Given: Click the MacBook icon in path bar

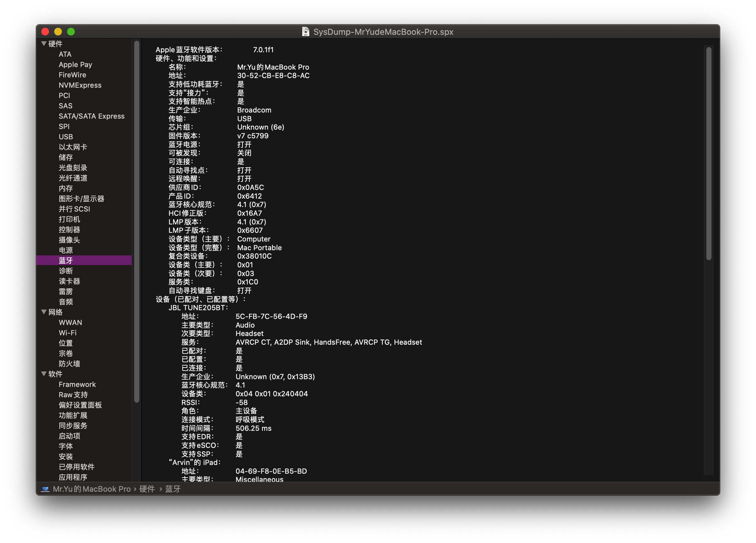Looking at the screenshot, I should coord(45,489).
